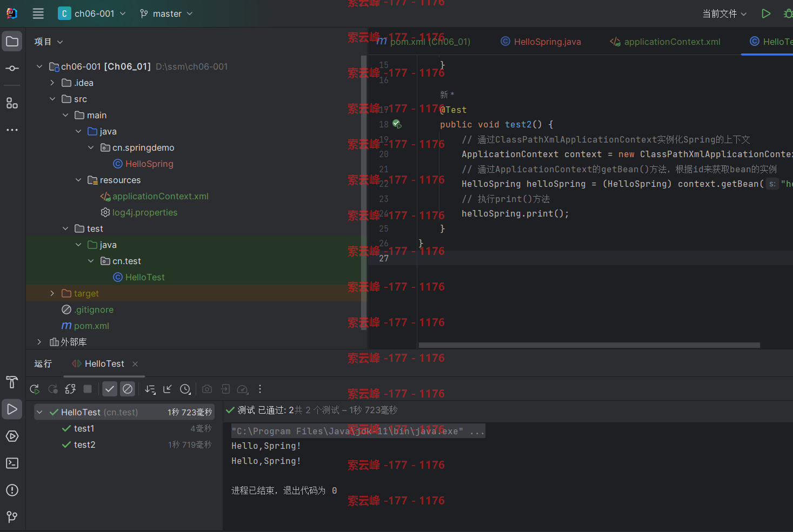Viewport: 793px width, 532px height.
Task: Sort test results button
Action: pyautogui.click(x=150, y=389)
